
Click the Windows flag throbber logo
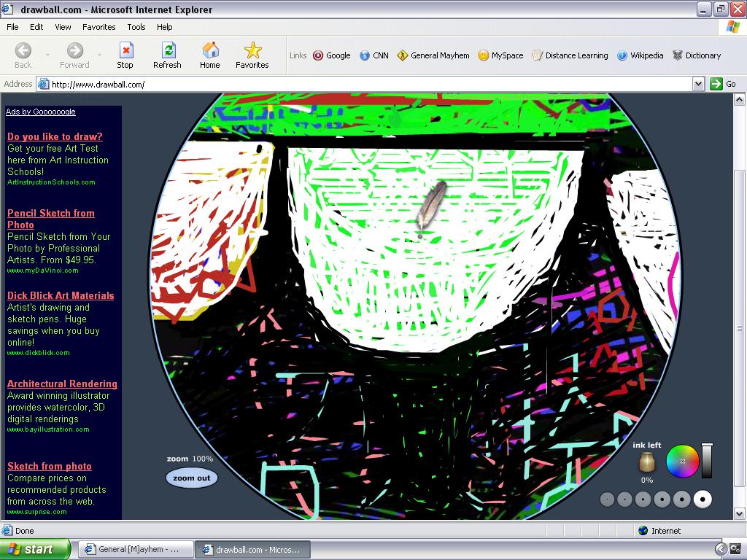732,27
